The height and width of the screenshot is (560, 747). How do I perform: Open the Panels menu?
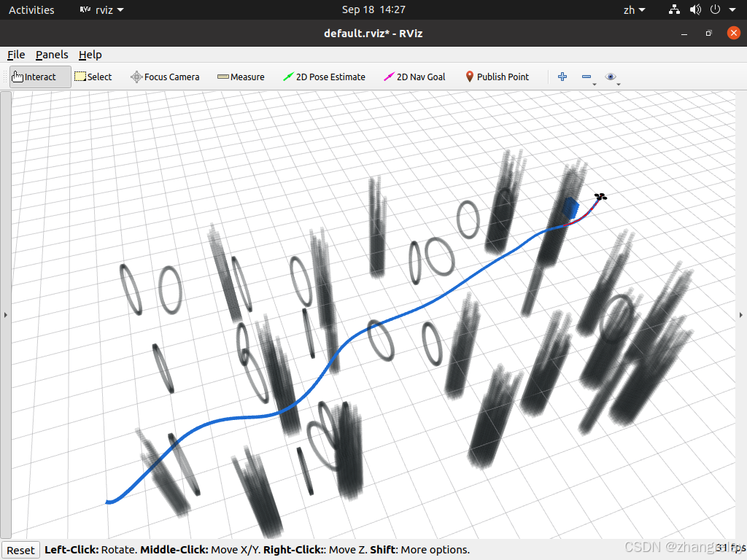pyautogui.click(x=52, y=55)
